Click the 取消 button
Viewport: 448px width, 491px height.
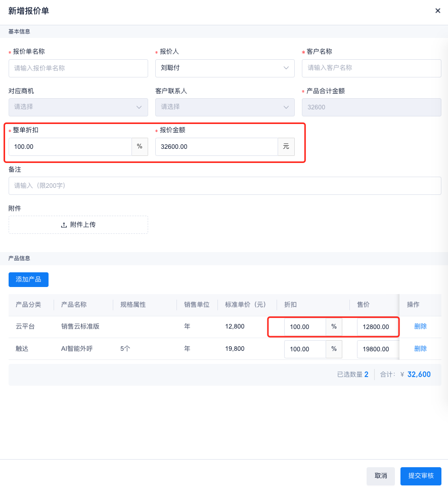point(380,476)
